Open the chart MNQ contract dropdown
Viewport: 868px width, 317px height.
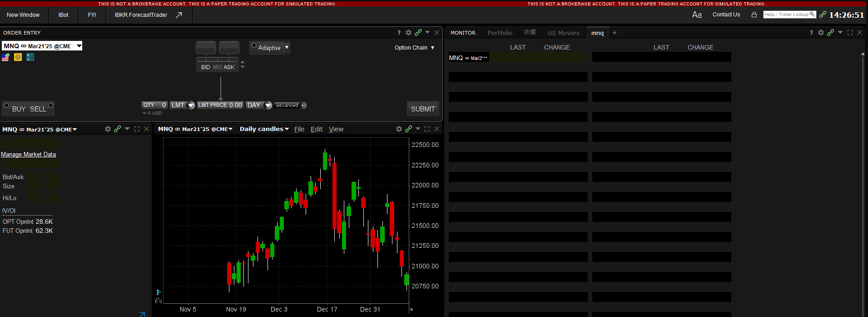coord(195,129)
